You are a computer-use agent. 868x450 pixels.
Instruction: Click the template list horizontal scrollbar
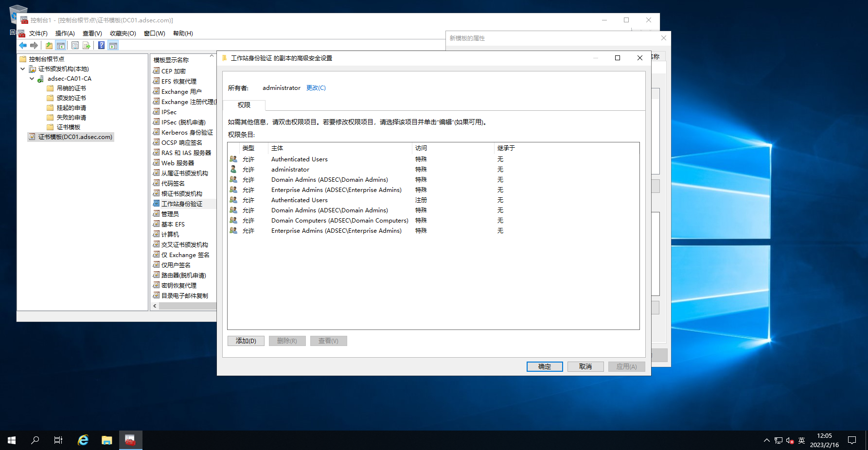tap(187, 306)
